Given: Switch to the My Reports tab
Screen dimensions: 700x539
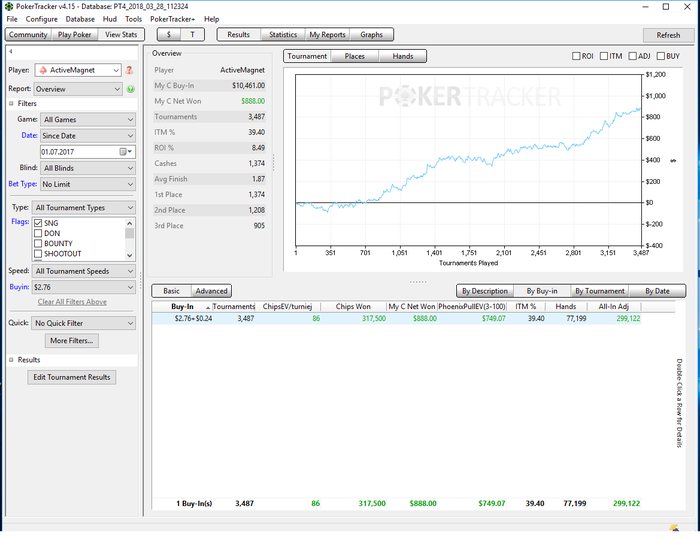Looking at the screenshot, I should [327, 34].
